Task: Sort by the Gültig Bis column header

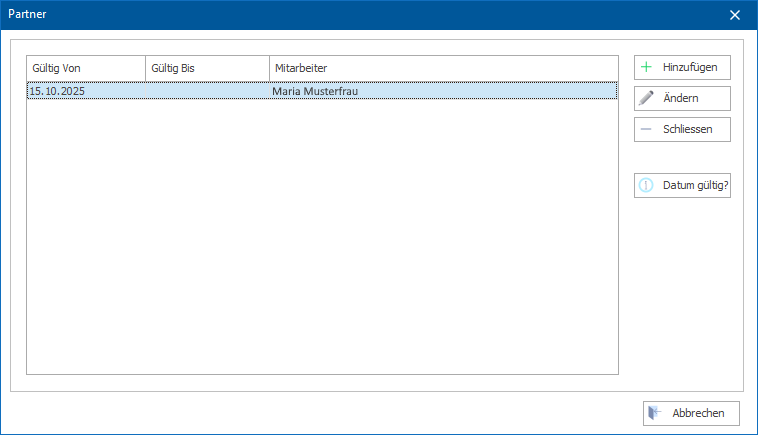Action: [x=207, y=68]
